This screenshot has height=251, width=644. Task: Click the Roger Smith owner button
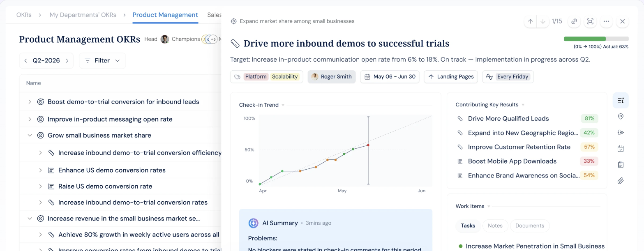(x=332, y=76)
